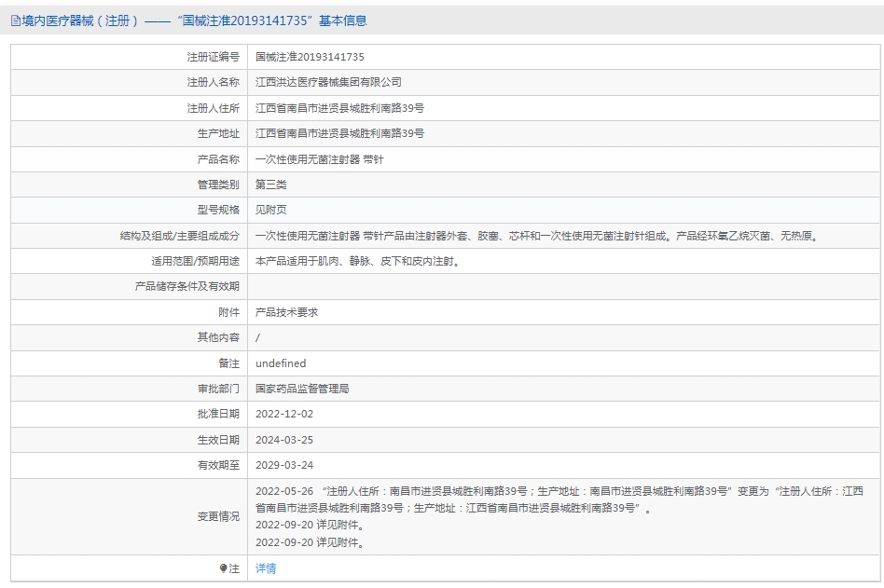Image resolution: width=884 pixels, height=588 pixels.
Task: Open the 详情 details link
Action: click(266, 568)
